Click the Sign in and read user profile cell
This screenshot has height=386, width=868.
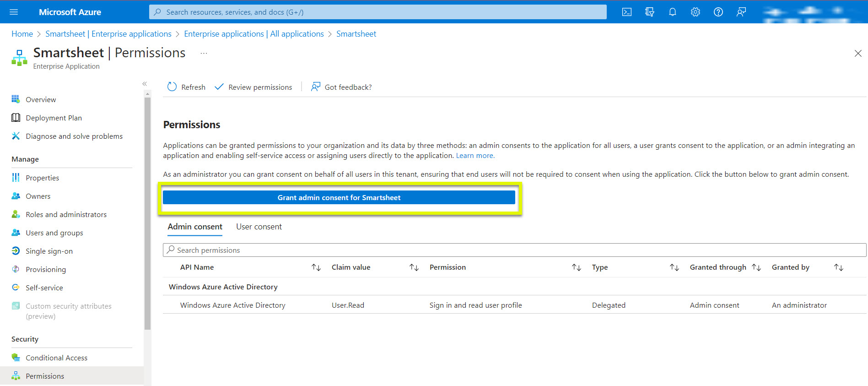pyautogui.click(x=475, y=305)
